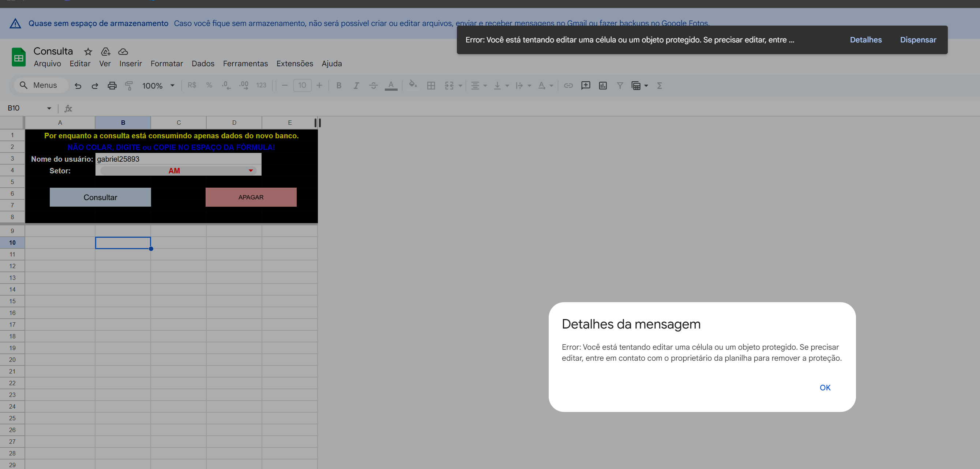
Task: Click OK in Detalhes da mensagem dialog
Action: [825, 387]
